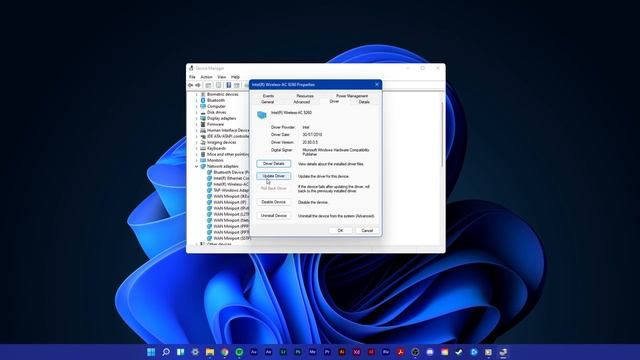Cancel the properties dialog
640x360 pixels.
[367, 231]
